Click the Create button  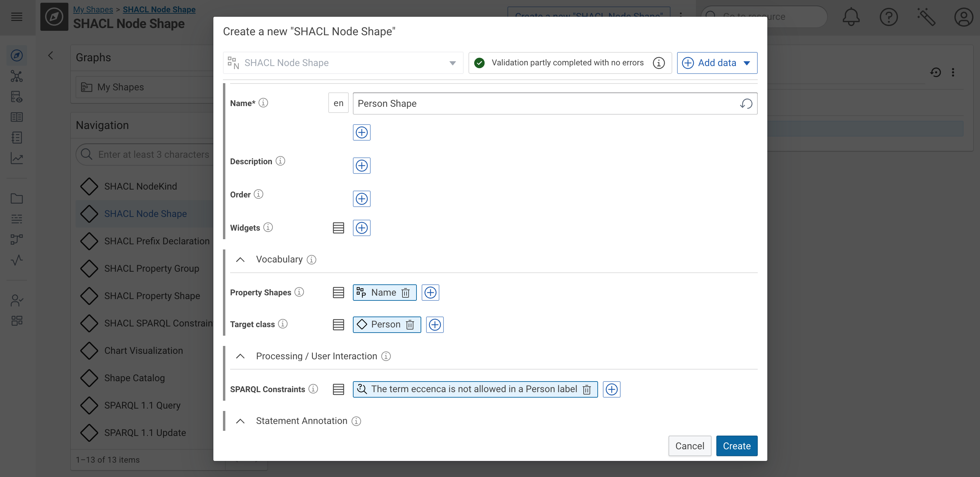[737, 446]
